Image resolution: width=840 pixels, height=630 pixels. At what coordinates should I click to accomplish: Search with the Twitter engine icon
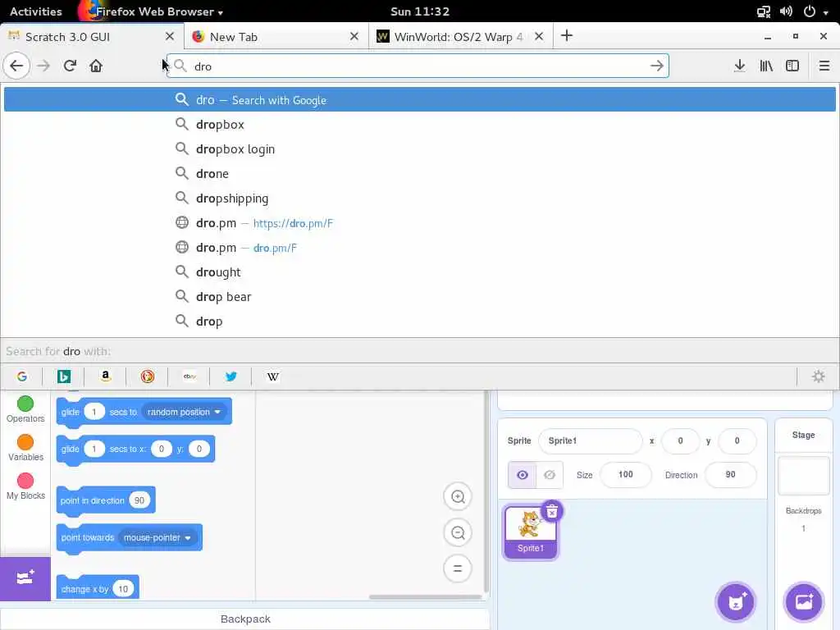coord(231,377)
